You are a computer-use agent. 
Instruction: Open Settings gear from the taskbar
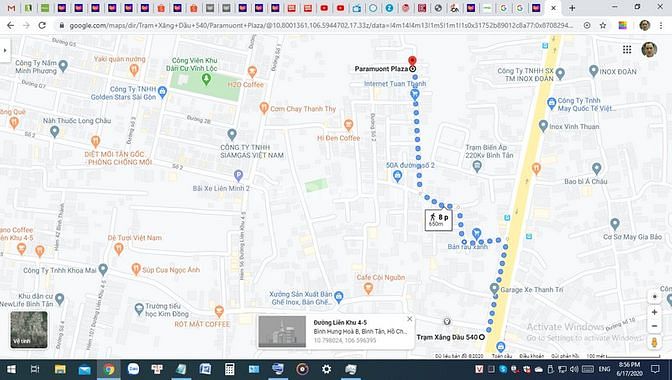pos(326,369)
